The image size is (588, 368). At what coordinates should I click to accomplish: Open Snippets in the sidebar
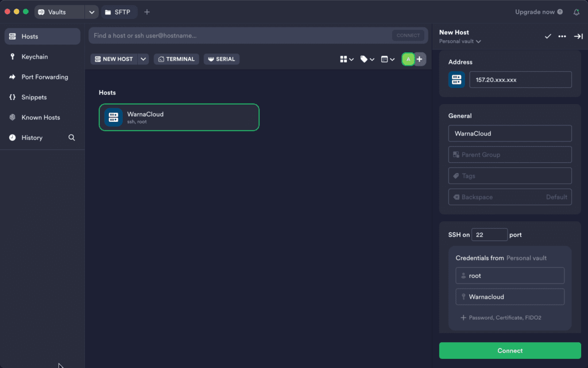pos(34,97)
